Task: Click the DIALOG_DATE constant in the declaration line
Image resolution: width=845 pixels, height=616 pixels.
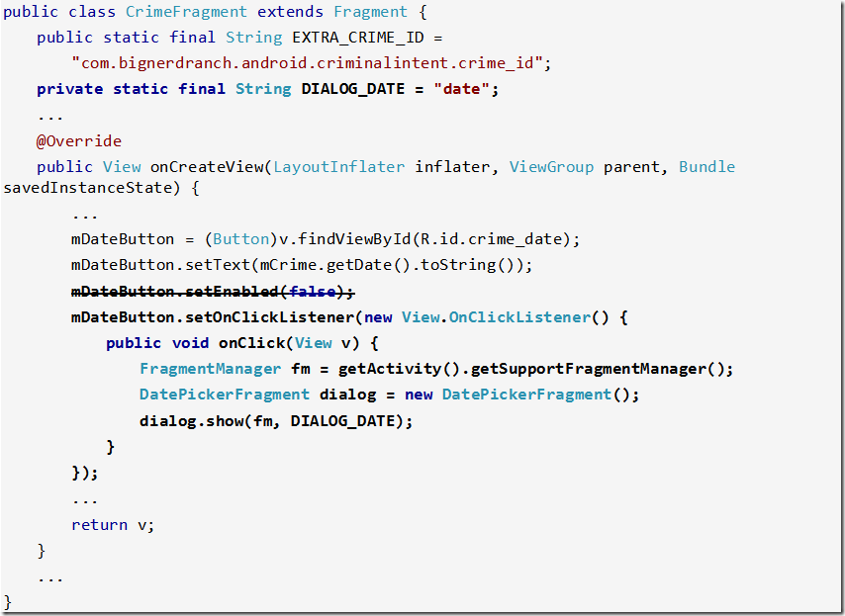Action: pos(353,89)
